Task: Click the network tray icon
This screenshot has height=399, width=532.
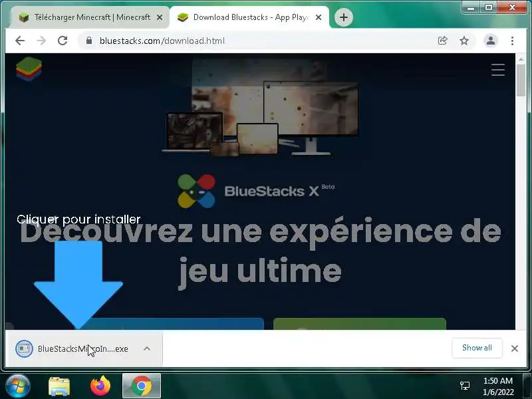Action: 465,386
